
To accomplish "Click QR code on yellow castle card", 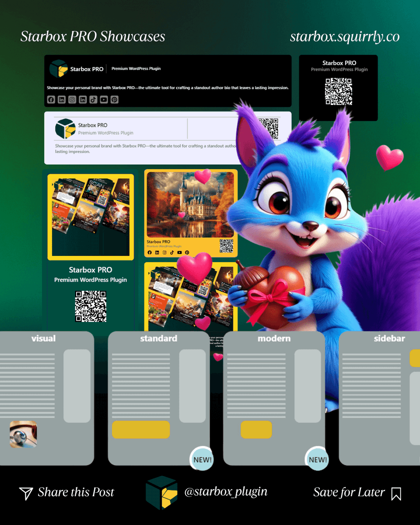I will point(226,246).
